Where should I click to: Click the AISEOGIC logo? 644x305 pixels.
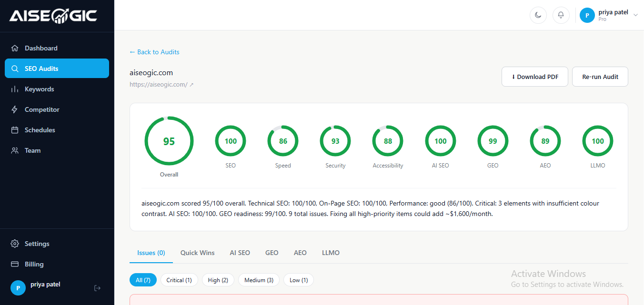click(53, 16)
